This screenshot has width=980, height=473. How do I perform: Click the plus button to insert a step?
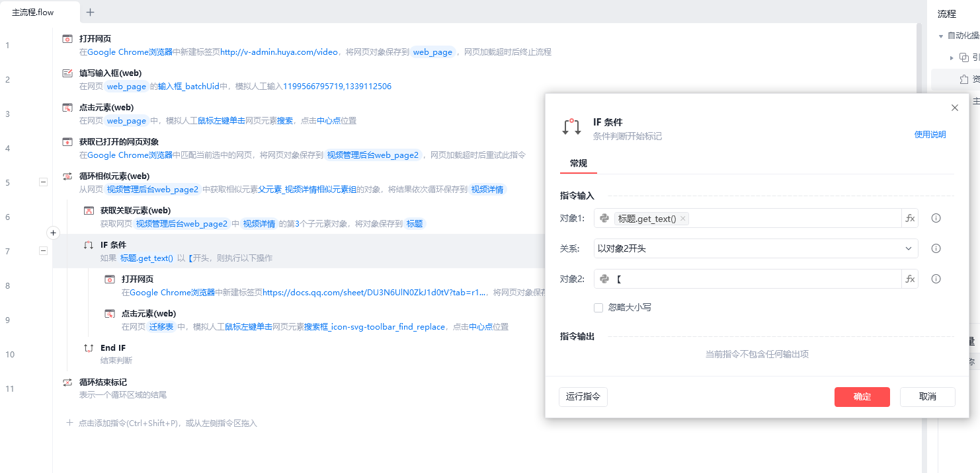click(54, 233)
